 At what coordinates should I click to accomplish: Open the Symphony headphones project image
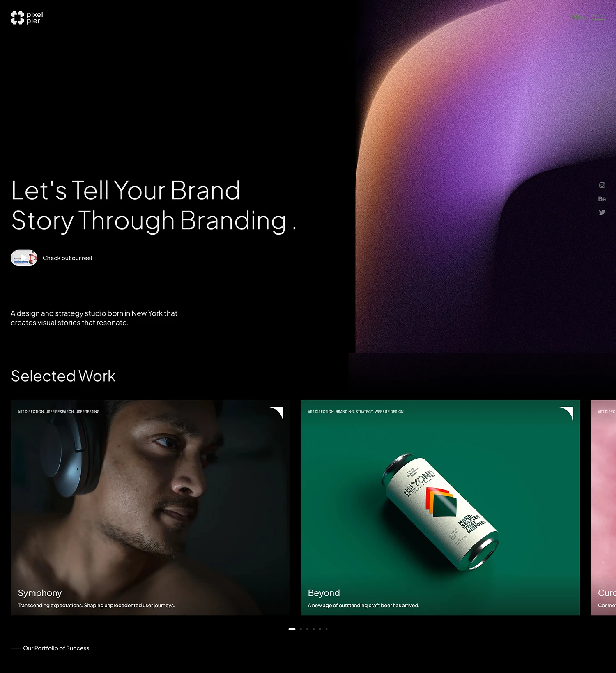150,507
